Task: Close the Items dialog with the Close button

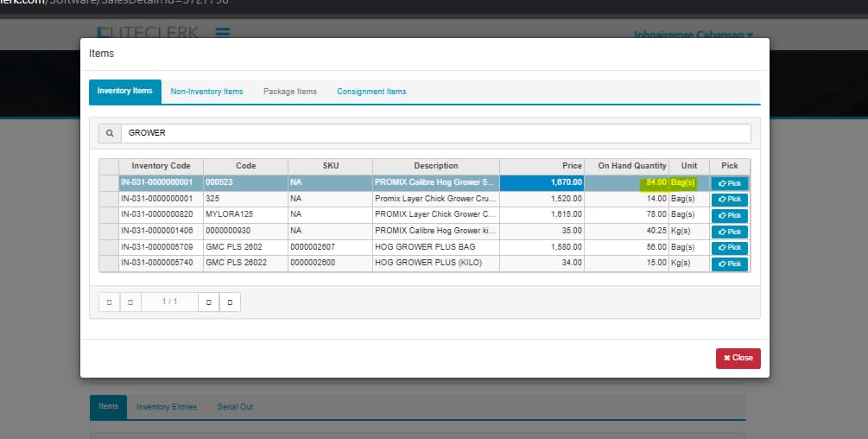Action: [738, 358]
